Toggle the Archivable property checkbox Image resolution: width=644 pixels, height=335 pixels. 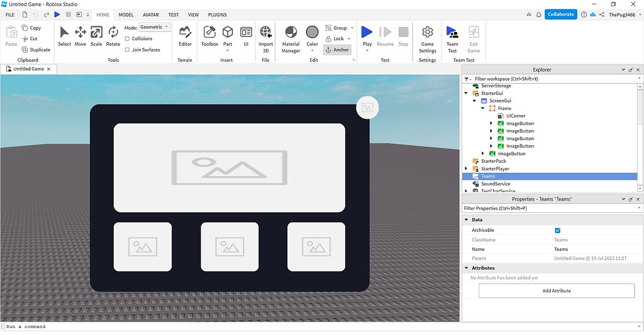[557, 231]
